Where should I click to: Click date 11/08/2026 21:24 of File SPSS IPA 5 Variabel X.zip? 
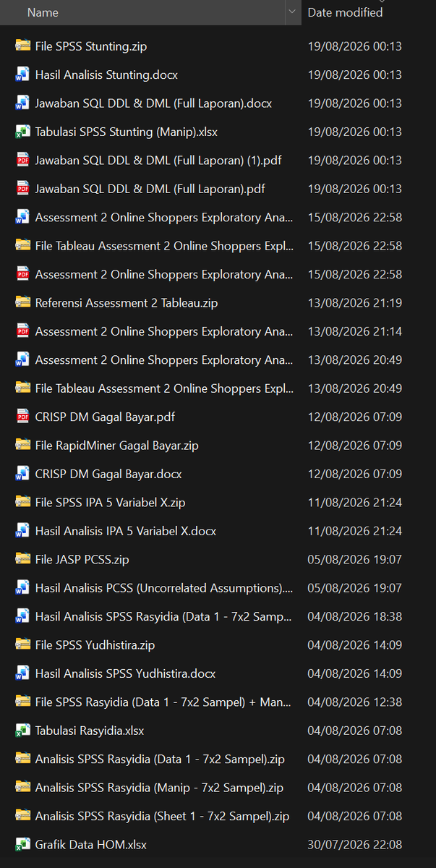pyautogui.click(x=355, y=503)
